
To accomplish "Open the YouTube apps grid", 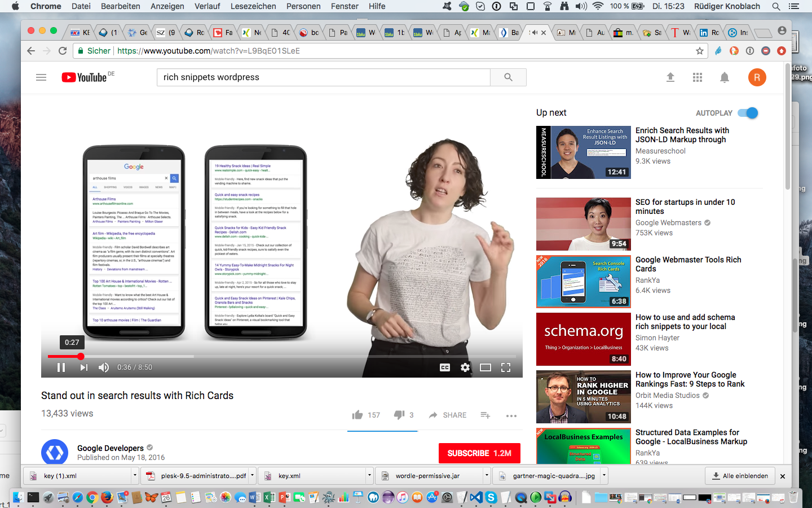I will click(698, 77).
